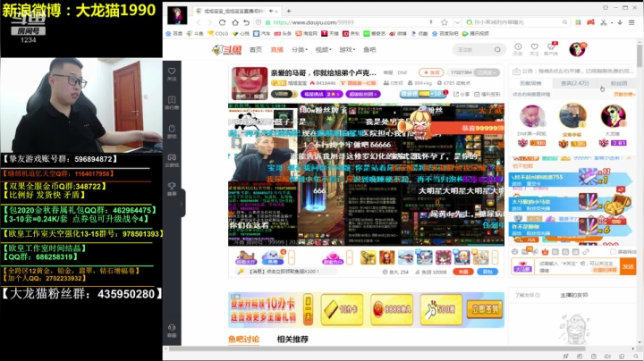
Task: Click the Douyu search input field
Action: [472, 50]
